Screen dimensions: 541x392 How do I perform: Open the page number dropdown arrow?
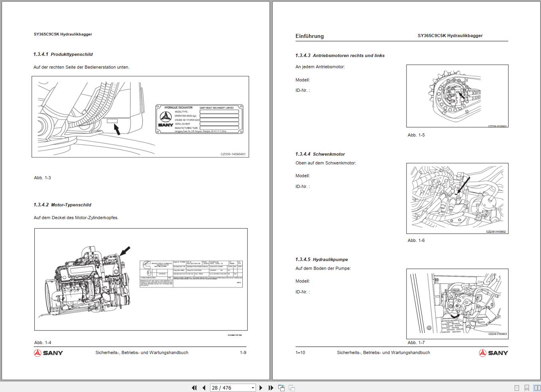pos(253,388)
